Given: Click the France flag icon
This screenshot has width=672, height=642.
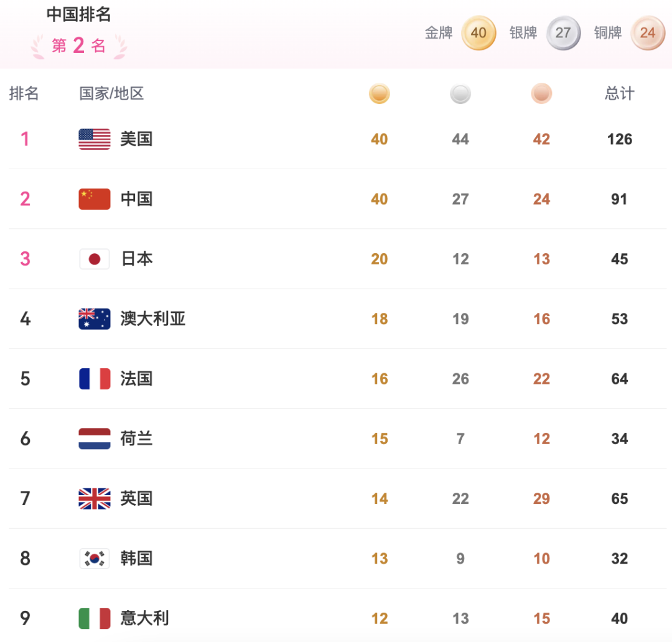Looking at the screenshot, I should pos(95,378).
